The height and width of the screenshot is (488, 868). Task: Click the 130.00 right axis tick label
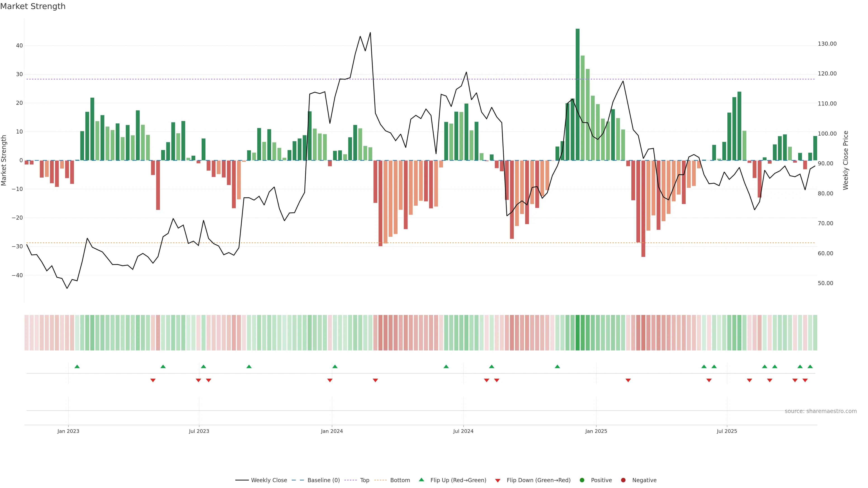coord(827,44)
